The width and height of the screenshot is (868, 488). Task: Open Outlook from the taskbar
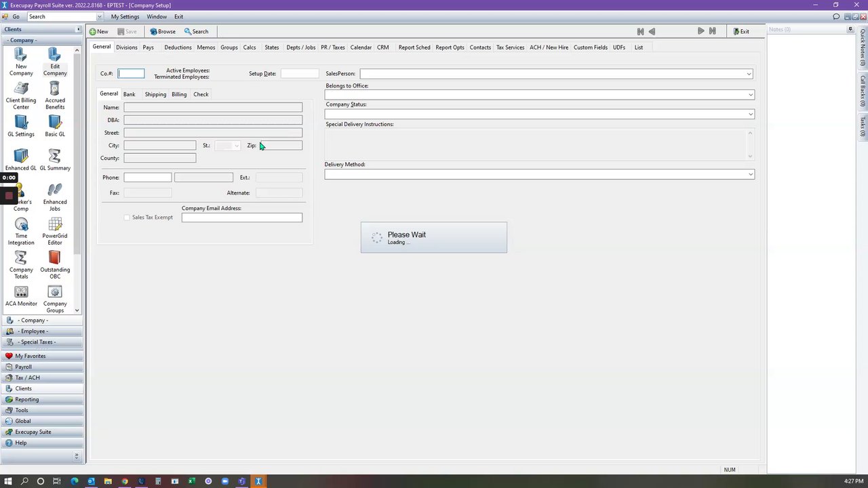coord(91,481)
